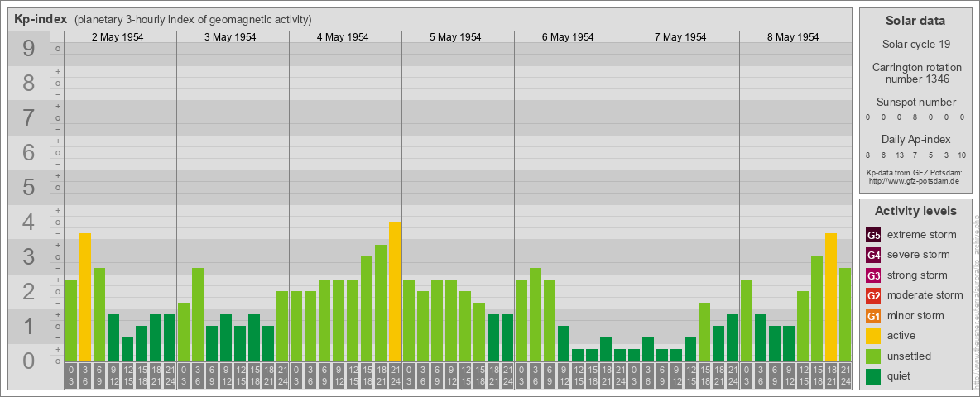Image resolution: width=980 pixels, height=397 pixels.
Task: Open the gfz-potsdam.de URL text
Action: tap(915, 181)
